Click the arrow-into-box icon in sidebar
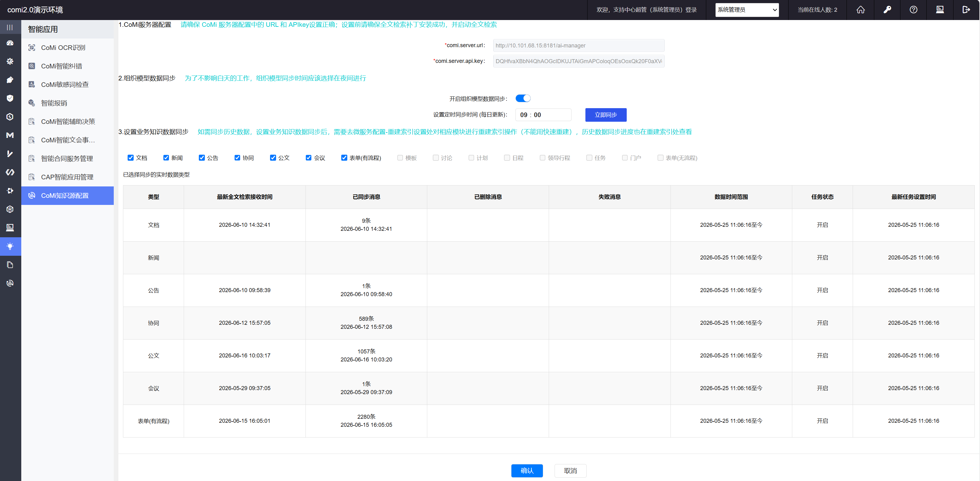This screenshot has height=481, width=980. click(x=10, y=190)
